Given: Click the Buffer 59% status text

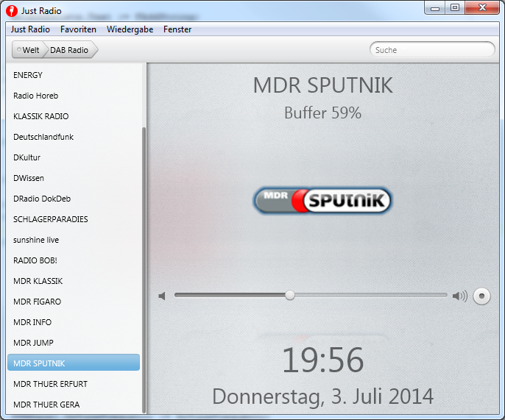Looking at the screenshot, I should 322,113.
